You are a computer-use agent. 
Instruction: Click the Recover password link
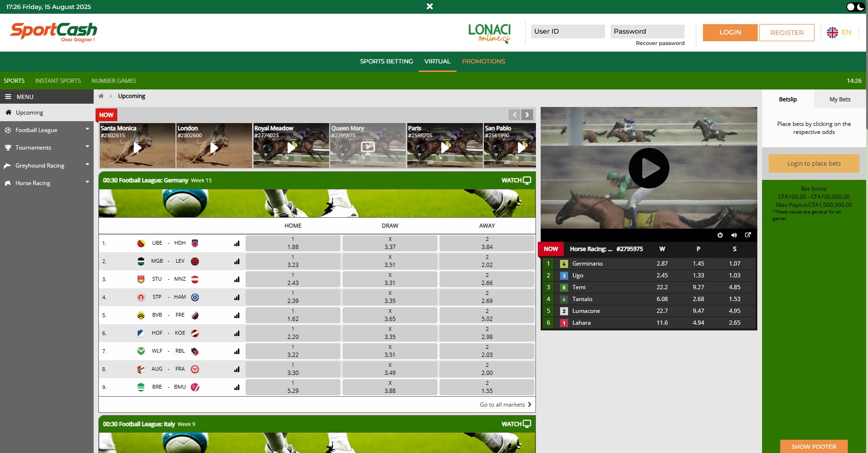click(660, 43)
